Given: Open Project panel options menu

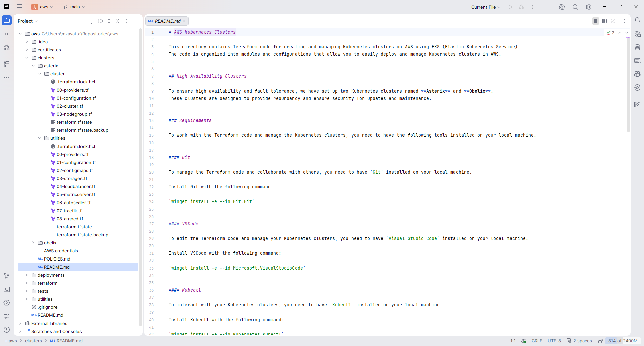Looking at the screenshot, I should (x=126, y=21).
